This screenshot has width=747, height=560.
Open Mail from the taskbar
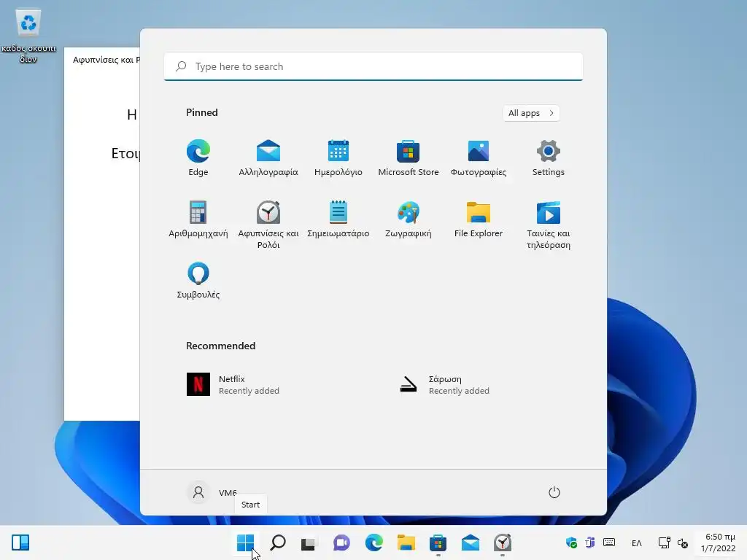click(x=471, y=542)
